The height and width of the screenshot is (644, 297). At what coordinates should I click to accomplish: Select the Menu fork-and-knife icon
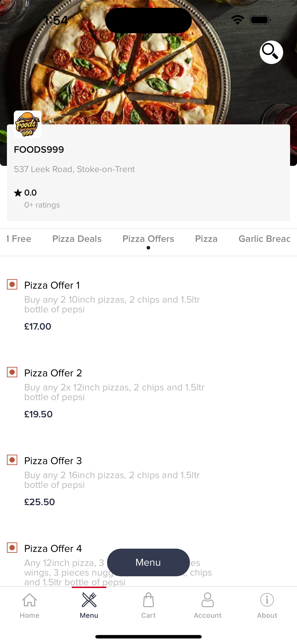click(x=89, y=600)
